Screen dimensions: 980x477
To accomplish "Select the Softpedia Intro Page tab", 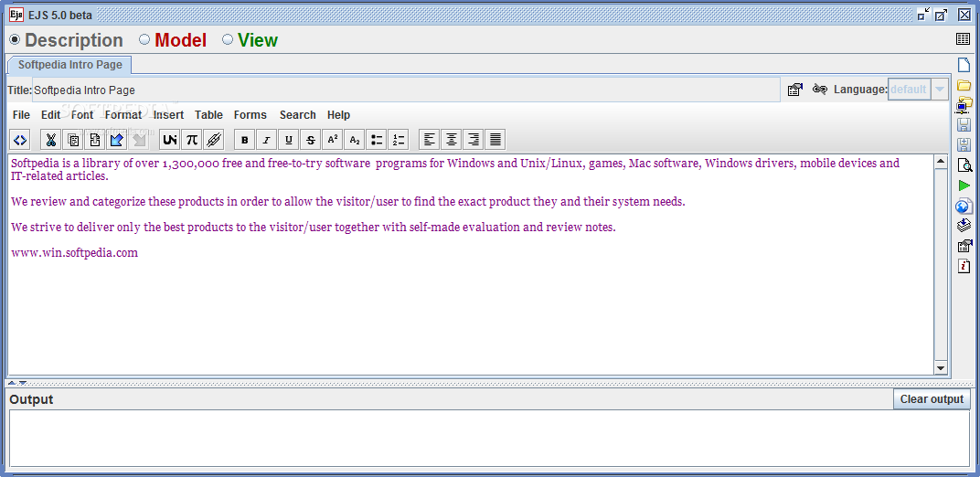I will tap(69, 65).
